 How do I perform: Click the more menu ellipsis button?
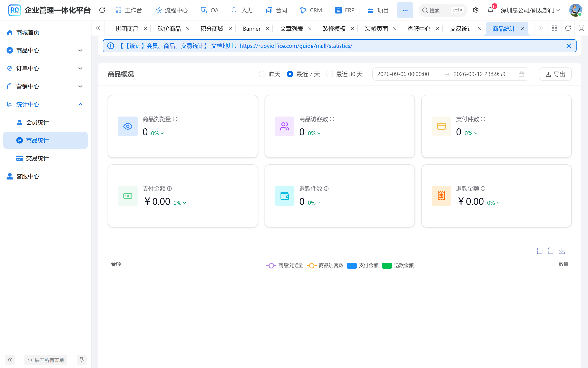[405, 10]
